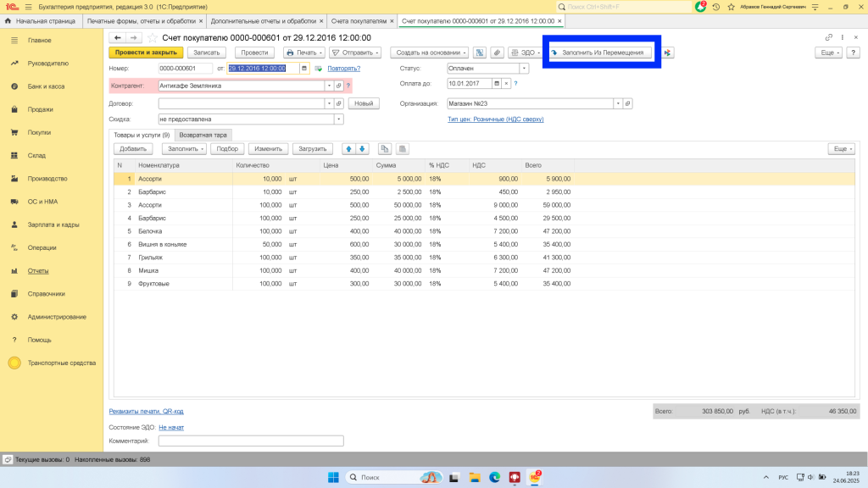
Task: Click document report icon before paperclip
Action: 480,53
